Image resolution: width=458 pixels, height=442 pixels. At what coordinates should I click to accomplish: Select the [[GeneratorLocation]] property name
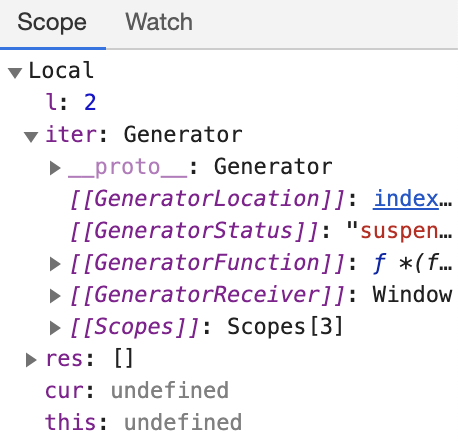207,199
